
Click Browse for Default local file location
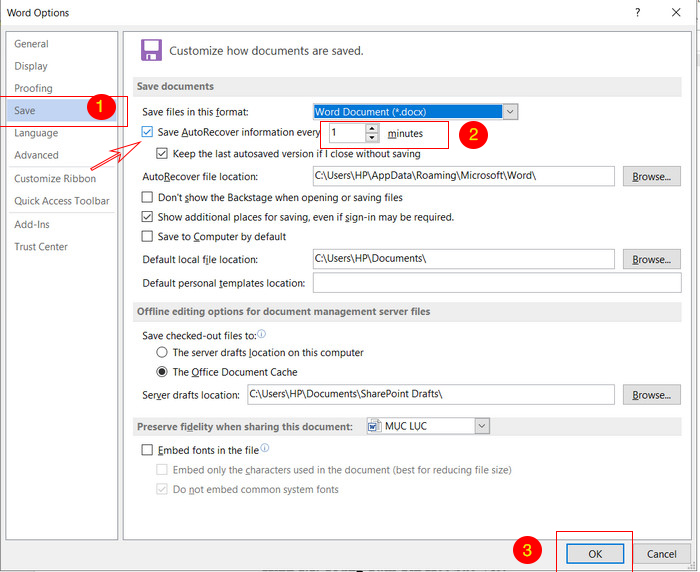[x=651, y=259]
